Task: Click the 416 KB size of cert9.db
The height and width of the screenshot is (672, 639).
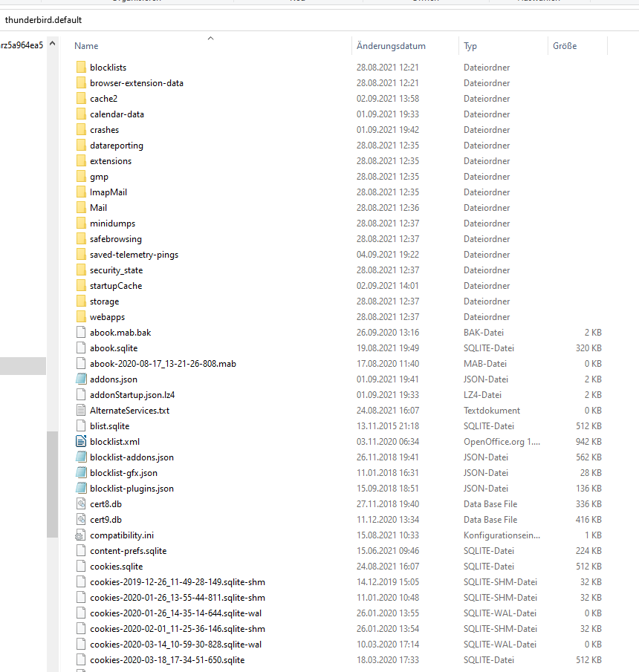Action: tap(588, 520)
